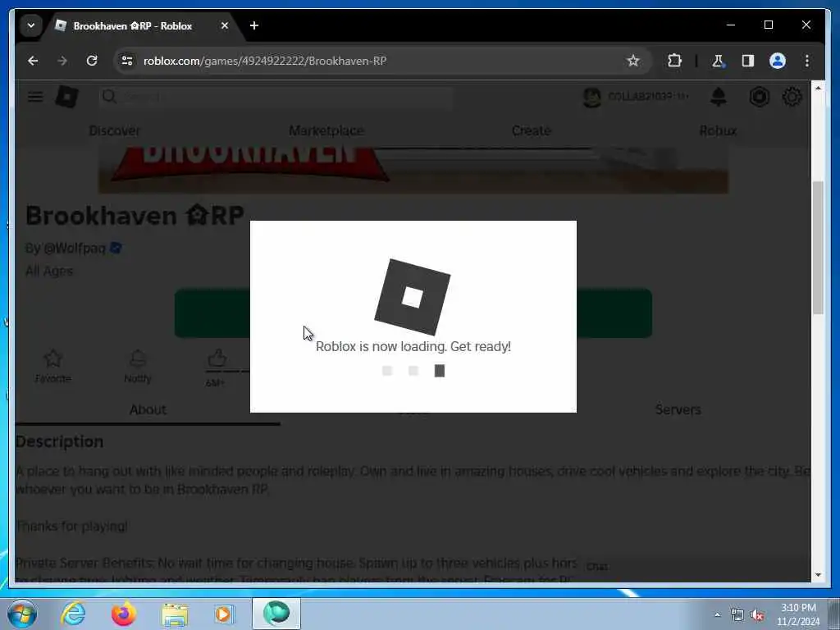Click the browser forward arrow
The image size is (840, 630).
point(62,61)
